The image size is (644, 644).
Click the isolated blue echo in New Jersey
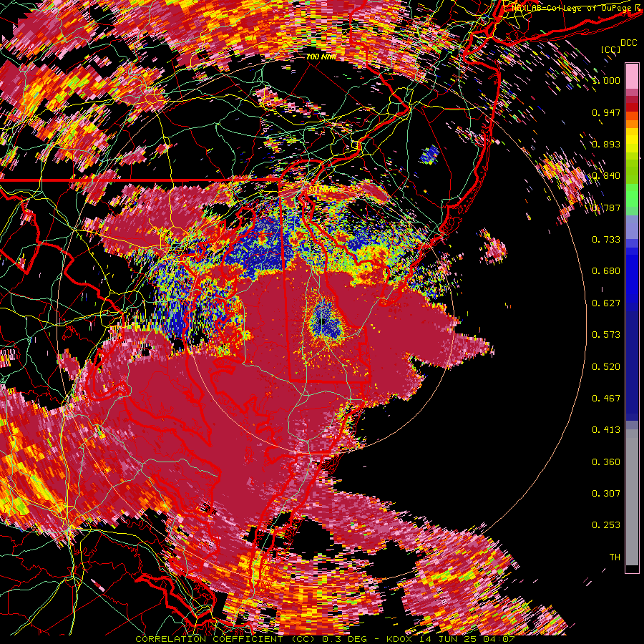coord(429,155)
